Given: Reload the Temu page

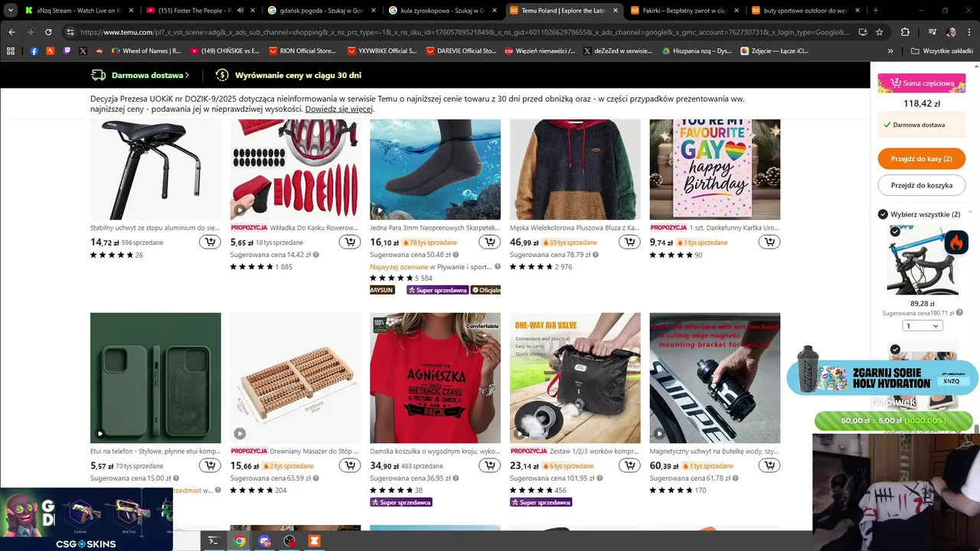Looking at the screenshot, I should pyautogui.click(x=48, y=32).
